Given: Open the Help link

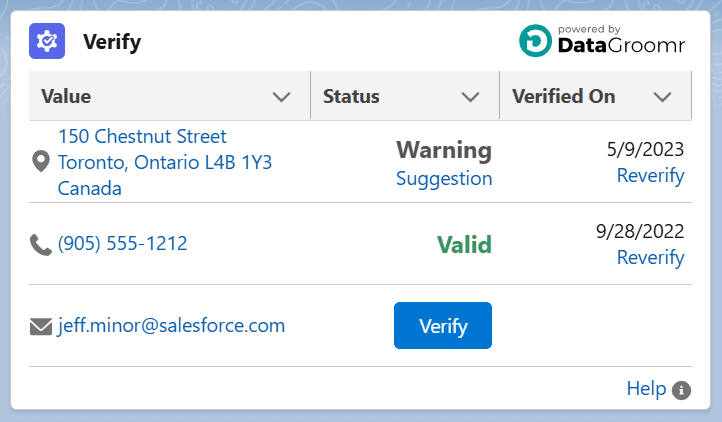Looking at the screenshot, I should 646,389.
